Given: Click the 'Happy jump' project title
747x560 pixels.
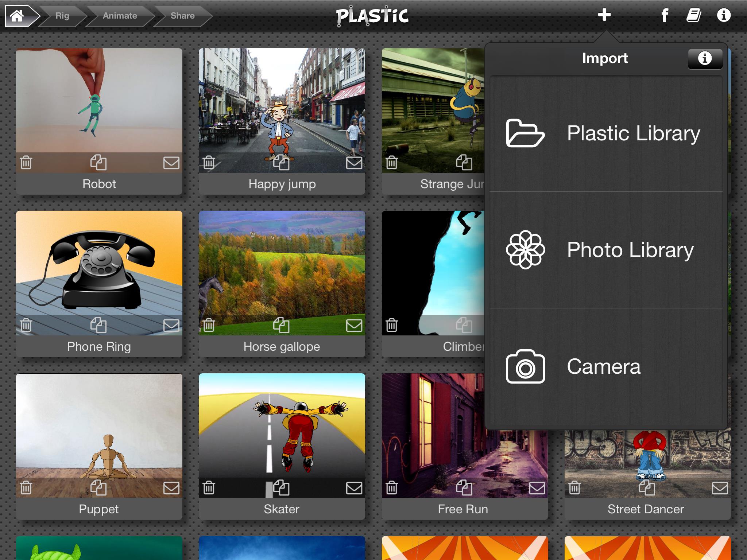Looking at the screenshot, I should click(x=282, y=184).
